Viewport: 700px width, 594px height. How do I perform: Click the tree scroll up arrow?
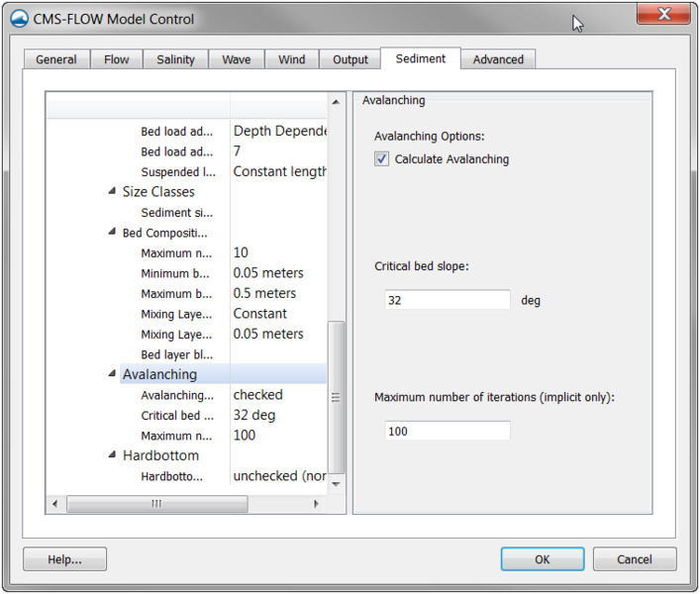[337, 102]
